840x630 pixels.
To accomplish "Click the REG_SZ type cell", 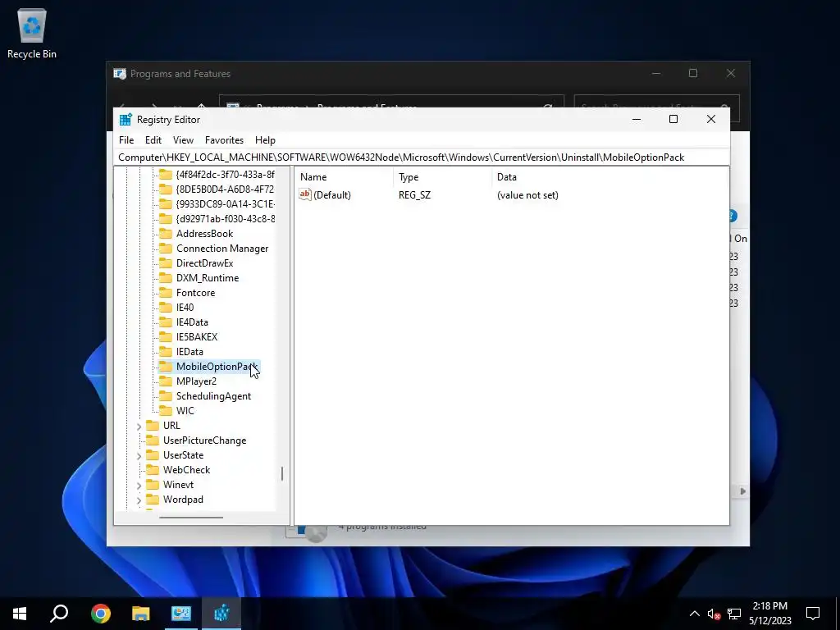I will [414, 195].
